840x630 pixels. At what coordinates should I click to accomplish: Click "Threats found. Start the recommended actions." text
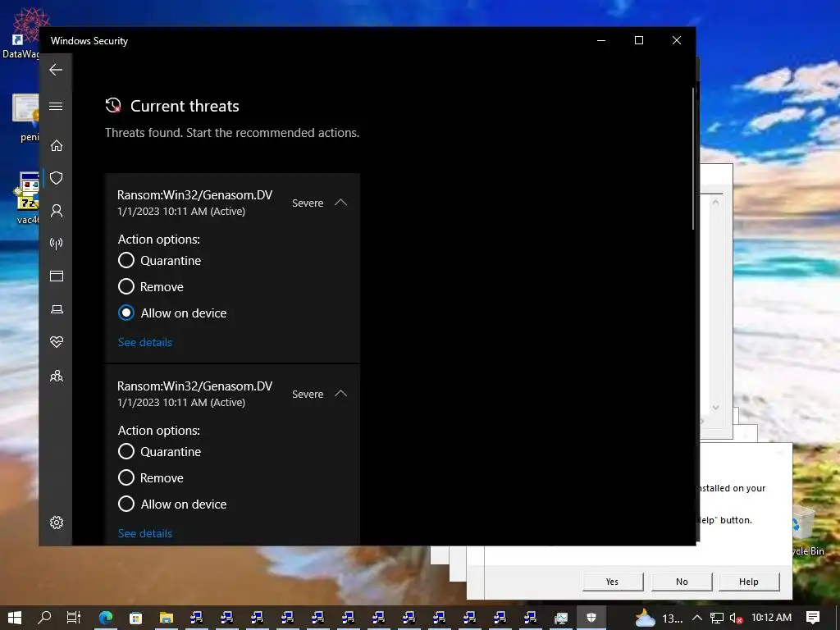click(232, 133)
